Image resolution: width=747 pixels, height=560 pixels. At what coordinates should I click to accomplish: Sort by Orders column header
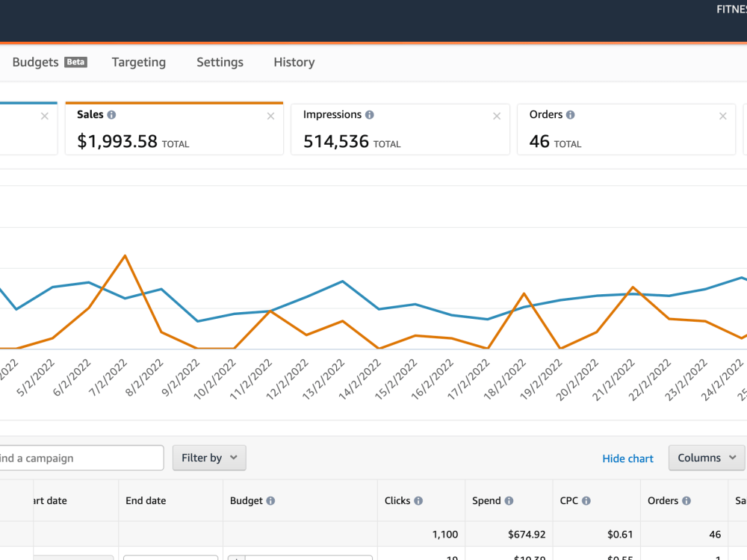tap(663, 500)
